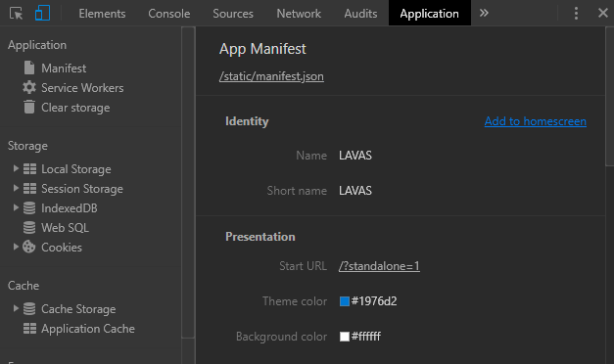This screenshot has height=364, width=614.
Task: Click the Application section header in sidebar
Action: [37, 45]
